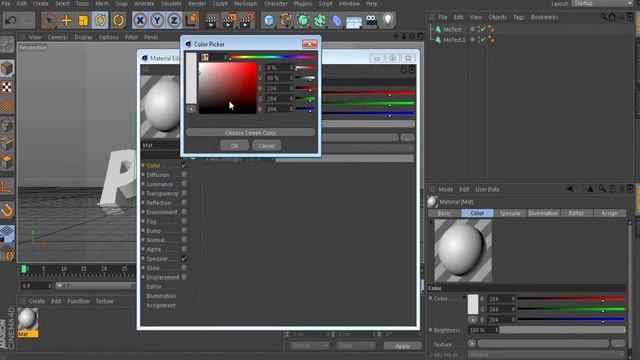Select the Illumination entry in Material Editor
Screen dimensions: 640x360
coord(161,296)
